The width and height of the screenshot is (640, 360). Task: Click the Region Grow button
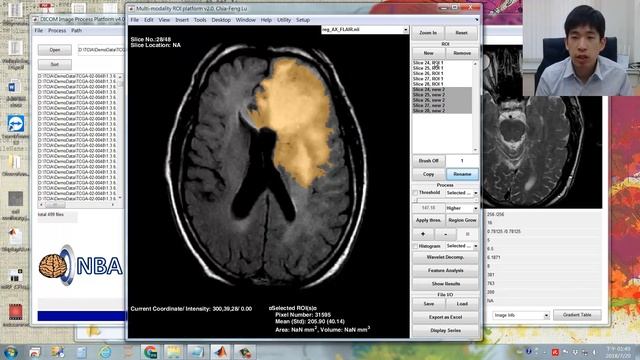point(462,220)
